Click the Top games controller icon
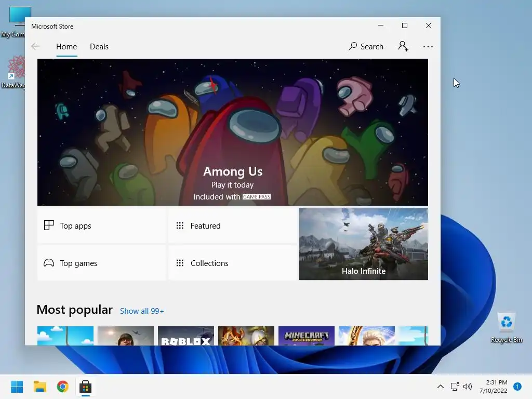The image size is (532, 399). 49,263
